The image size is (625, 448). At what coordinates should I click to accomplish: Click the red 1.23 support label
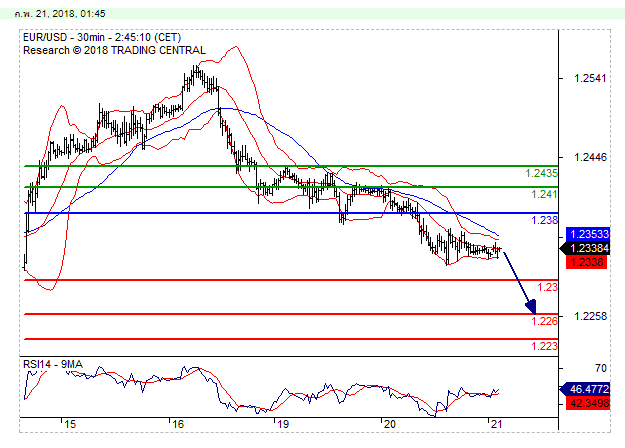click(x=548, y=287)
